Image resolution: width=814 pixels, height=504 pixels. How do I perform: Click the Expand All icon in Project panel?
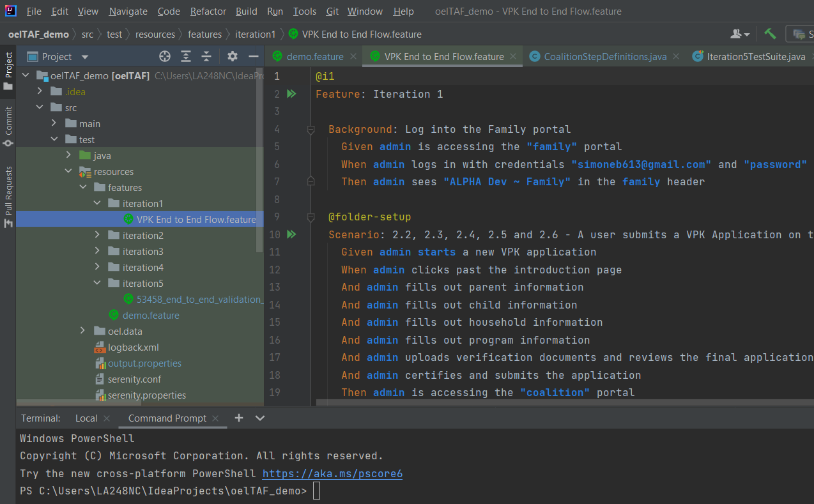pyautogui.click(x=186, y=57)
